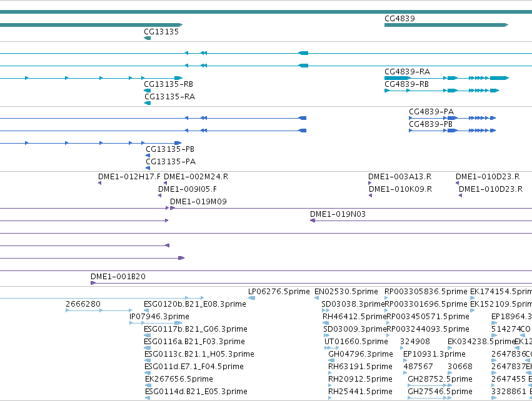The image size is (532, 401).
Task: Select the 324908 feature label
Action: click(415, 342)
